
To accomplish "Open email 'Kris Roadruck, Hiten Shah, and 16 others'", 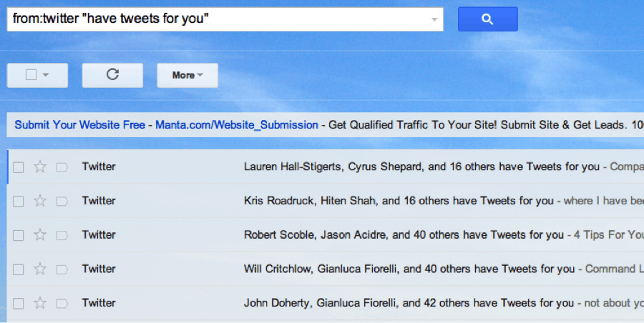I will point(399,201).
